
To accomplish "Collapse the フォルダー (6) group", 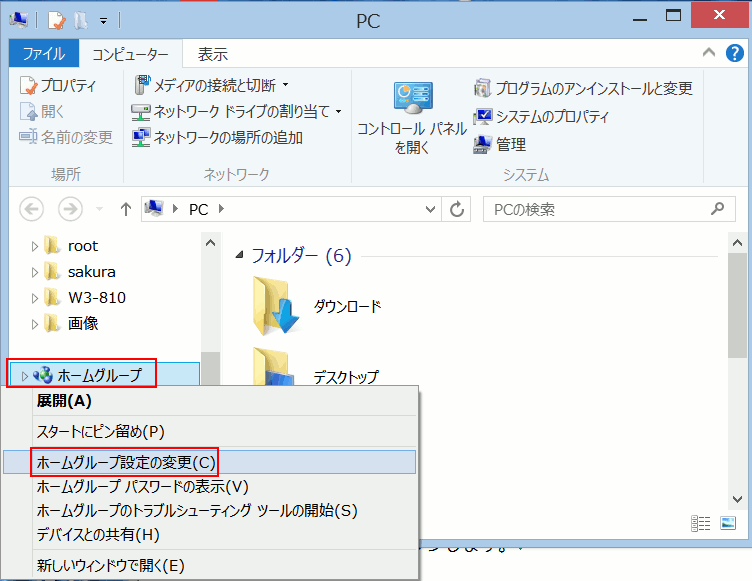I will click(239, 256).
